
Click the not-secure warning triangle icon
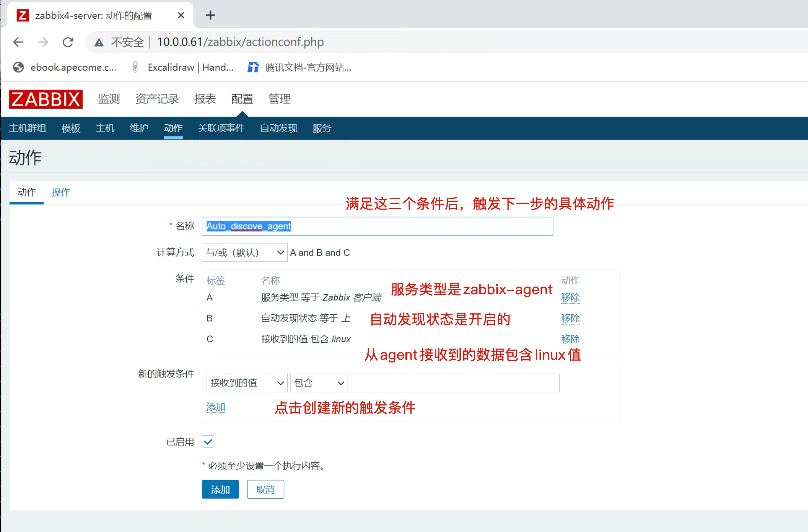(99, 42)
